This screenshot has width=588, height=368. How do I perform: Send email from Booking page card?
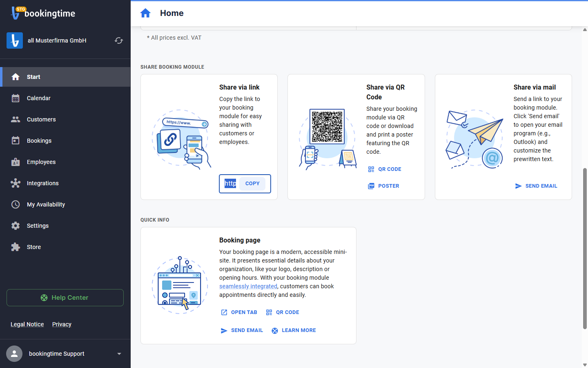click(x=242, y=330)
